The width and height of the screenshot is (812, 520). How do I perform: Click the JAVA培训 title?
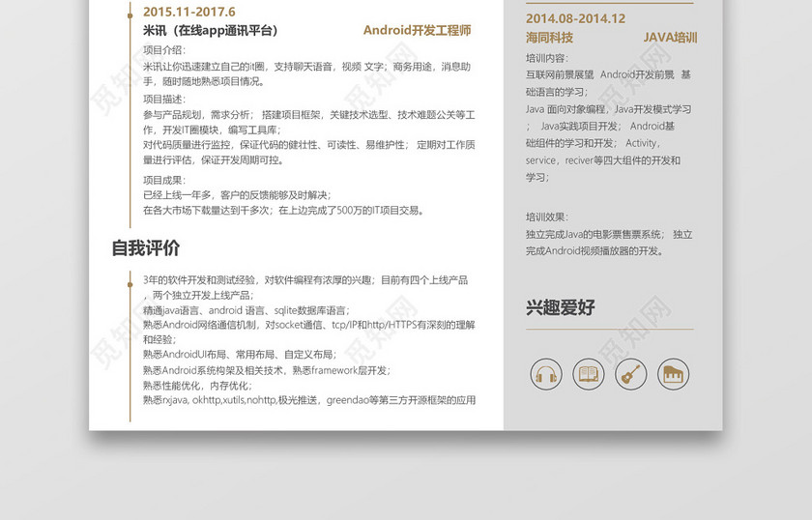(670, 38)
